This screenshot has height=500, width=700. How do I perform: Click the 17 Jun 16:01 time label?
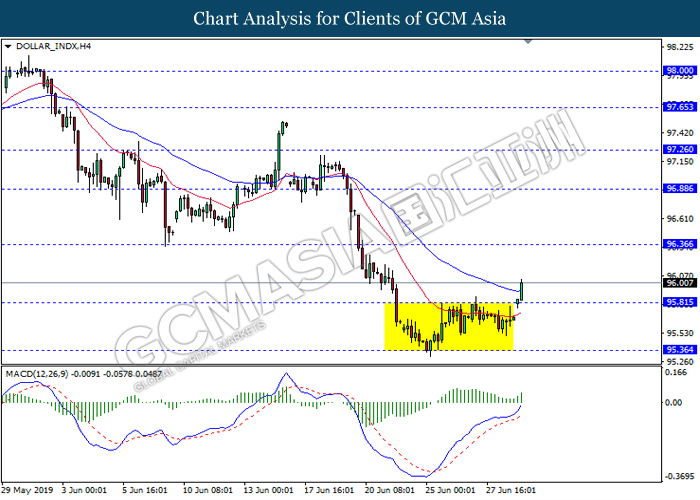click(329, 490)
